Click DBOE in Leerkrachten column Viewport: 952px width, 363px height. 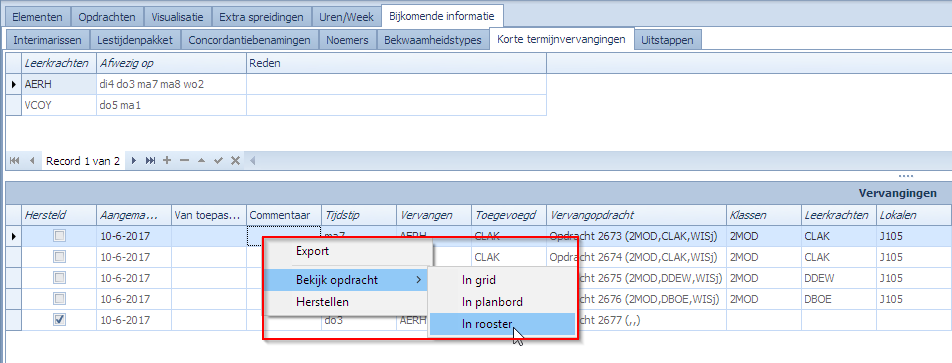click(838, 299)
